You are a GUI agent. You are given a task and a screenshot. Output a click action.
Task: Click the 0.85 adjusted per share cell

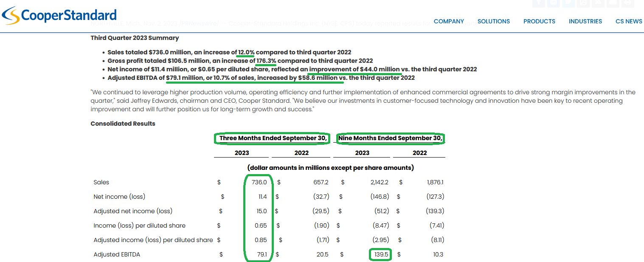(x=261, y=240)
